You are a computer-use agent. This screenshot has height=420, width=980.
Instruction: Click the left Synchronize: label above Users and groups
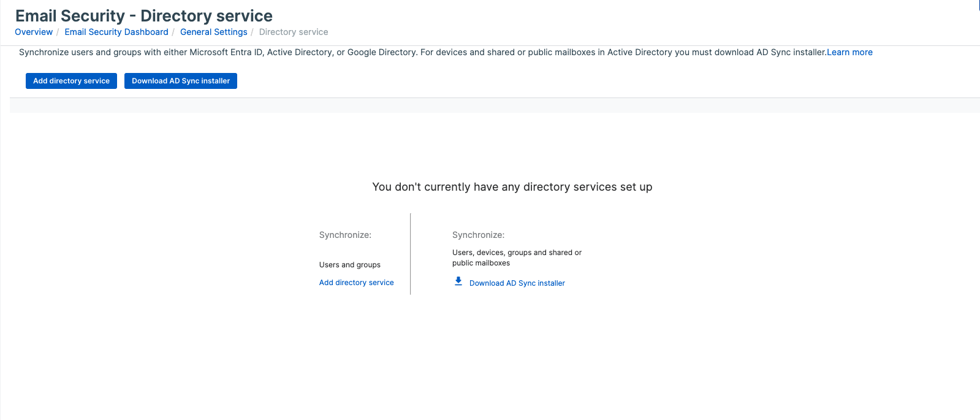click(345, 235)
